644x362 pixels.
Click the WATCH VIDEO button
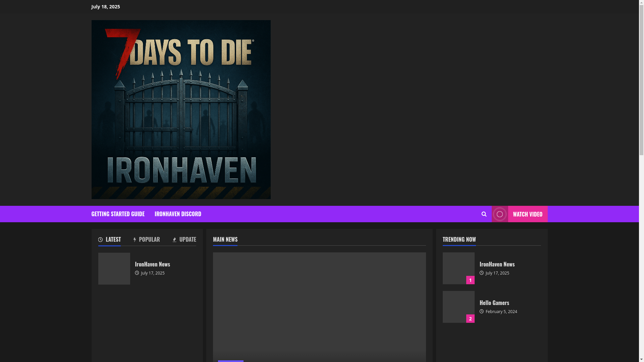(520, 214)
